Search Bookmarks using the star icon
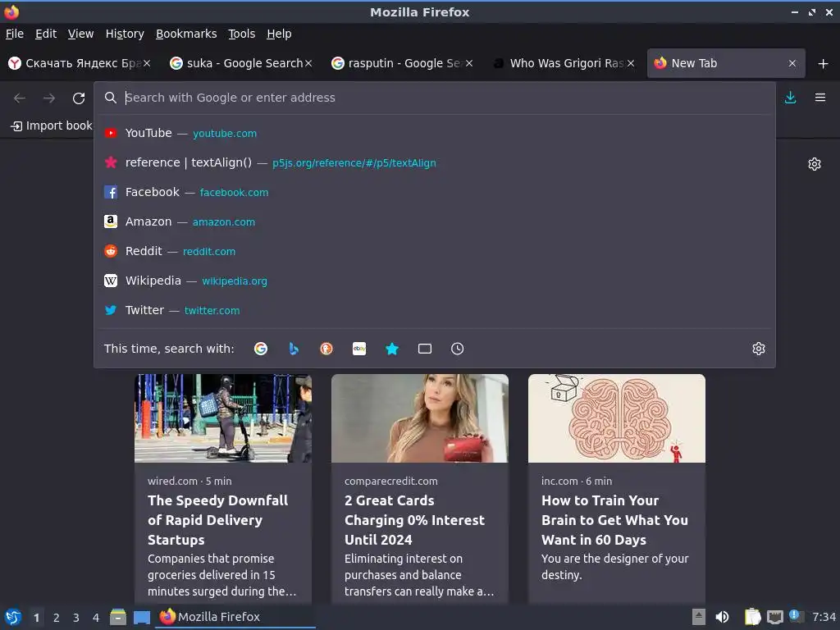840x630 pixels. click(392, 349)
